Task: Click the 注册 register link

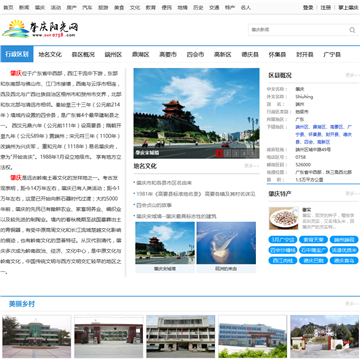Action: point(326,7)
